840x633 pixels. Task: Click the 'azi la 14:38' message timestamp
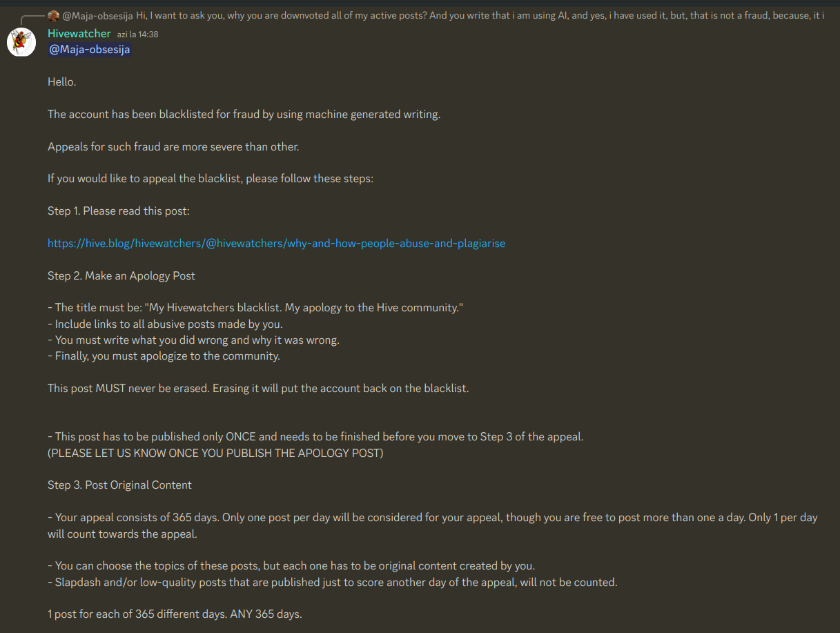137,34
